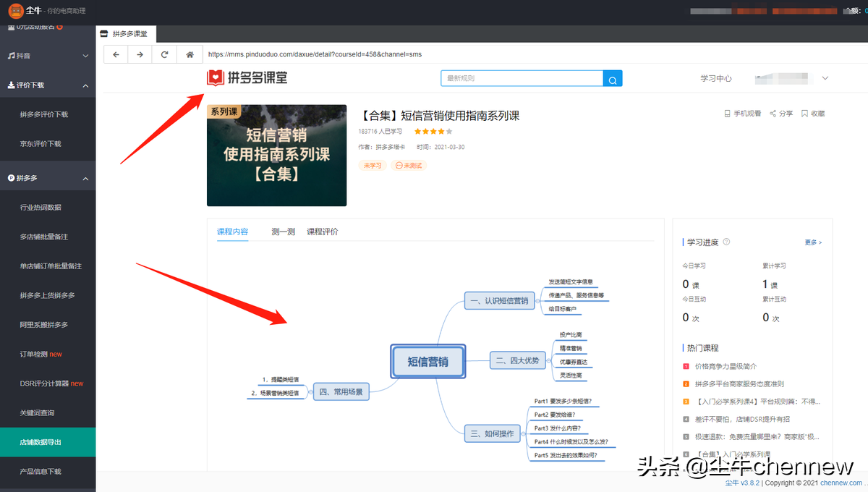Open 京东评价下载 in sidebar

click(41, 143)
